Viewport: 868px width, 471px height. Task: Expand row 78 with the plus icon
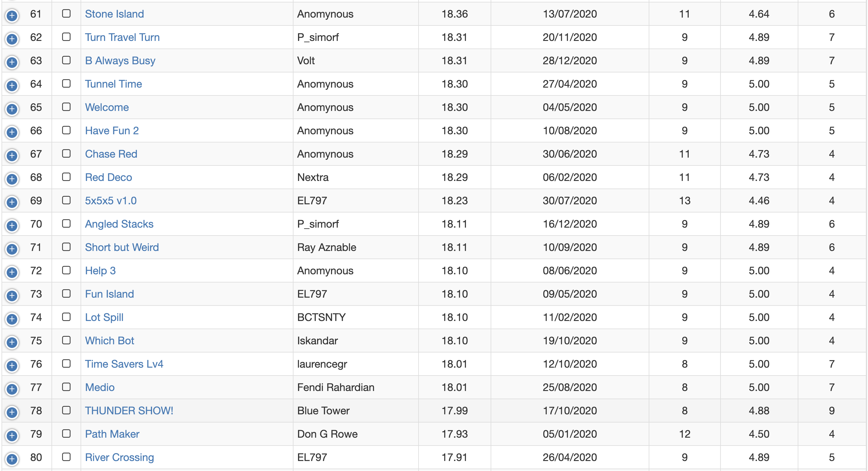(x=12, y=412)
